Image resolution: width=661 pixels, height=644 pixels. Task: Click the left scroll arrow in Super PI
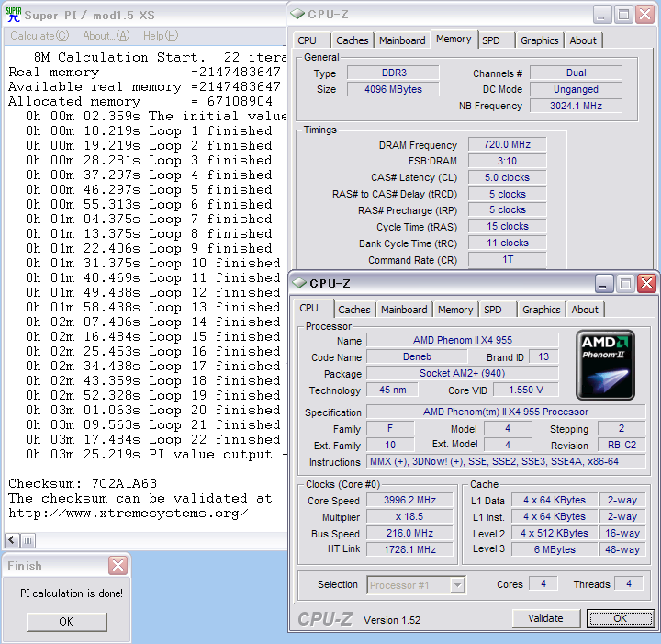pos(12,540)
